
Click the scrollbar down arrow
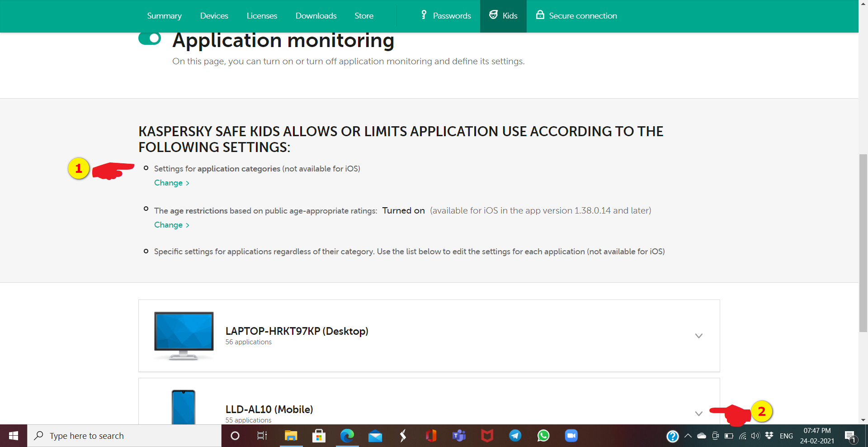click(x=863, y=420)
